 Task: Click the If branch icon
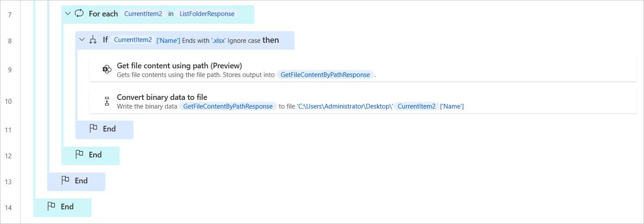93,40
